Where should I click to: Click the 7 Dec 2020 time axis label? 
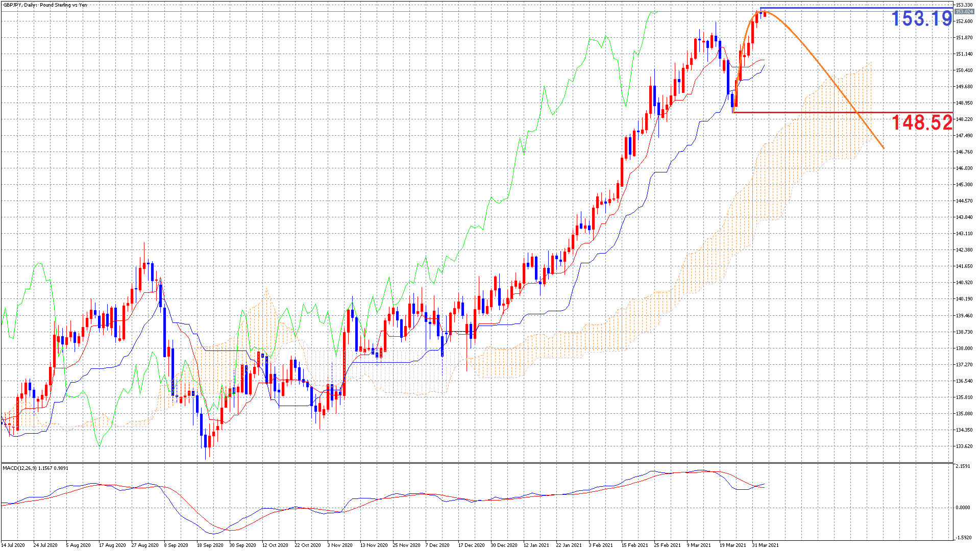coord(437,545)
